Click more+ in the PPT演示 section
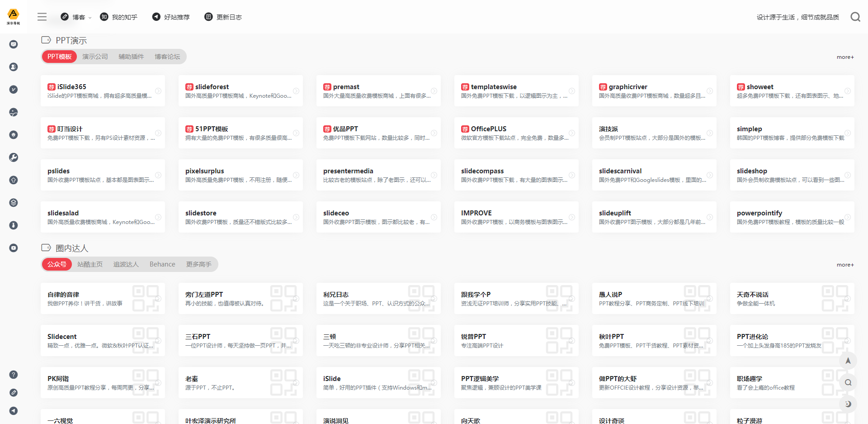This screenshot has width=868, height=424. 845,57
